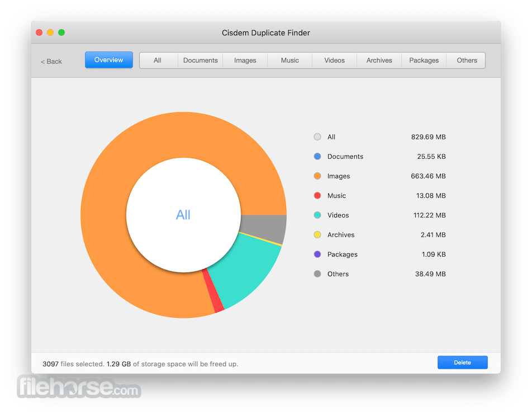The image size is (532, 415).
Task: Click the Delete button
Action: pyautogui.click(x=463, y=362)
